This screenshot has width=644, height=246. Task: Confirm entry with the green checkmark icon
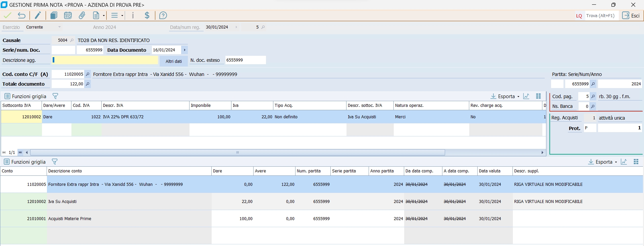coord(7,15)
